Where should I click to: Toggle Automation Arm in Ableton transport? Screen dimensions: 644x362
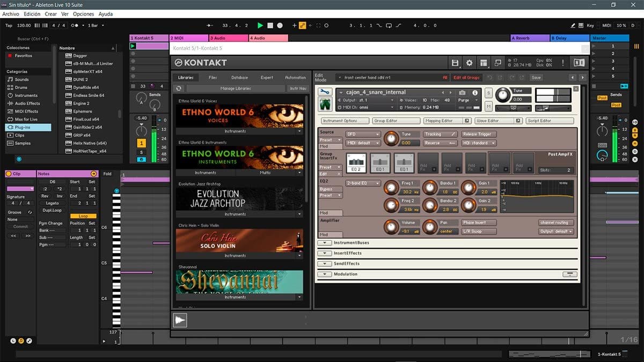pyautogui.click(x=302, y=25)
